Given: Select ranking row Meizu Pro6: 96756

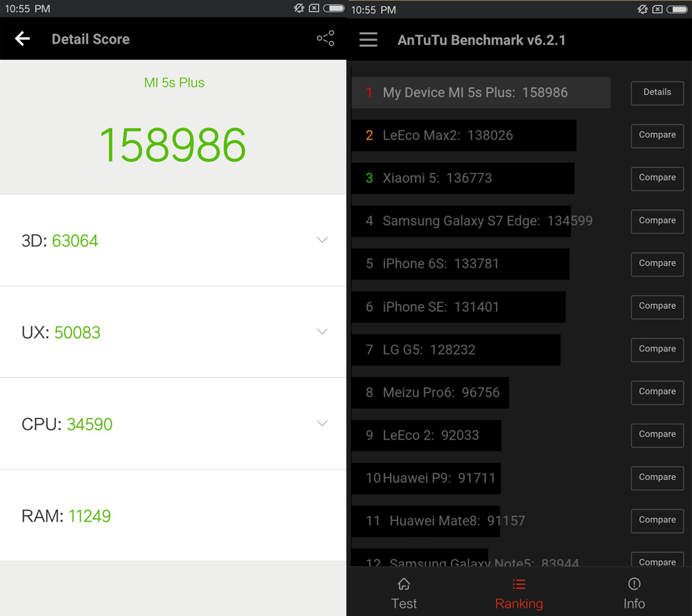Looking at the screenshot, I should (430, 393).
